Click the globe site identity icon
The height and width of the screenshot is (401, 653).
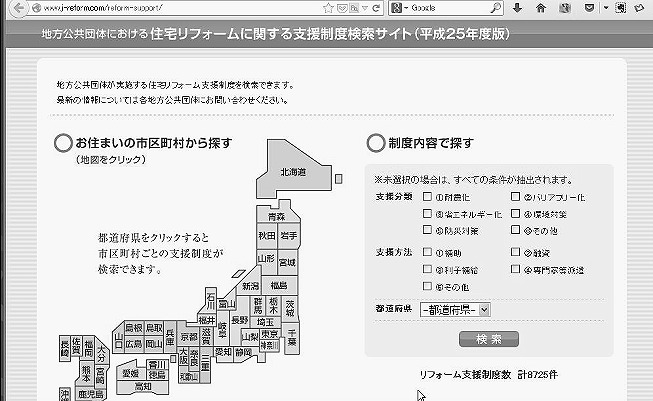click(35, 7)
